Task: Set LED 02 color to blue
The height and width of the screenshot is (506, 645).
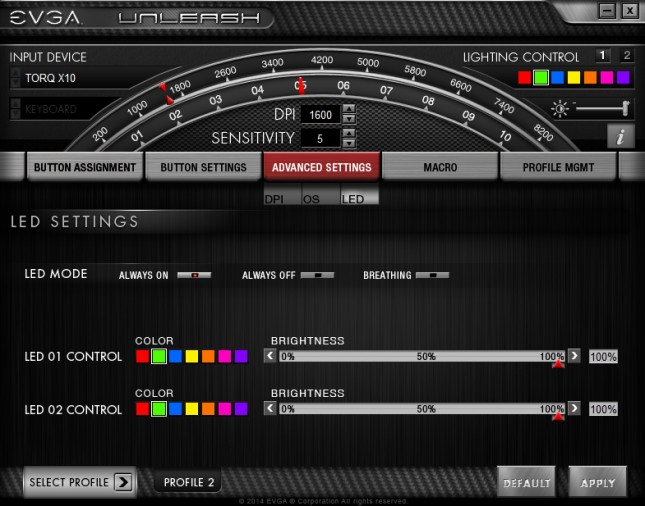Action: [175, 409]
